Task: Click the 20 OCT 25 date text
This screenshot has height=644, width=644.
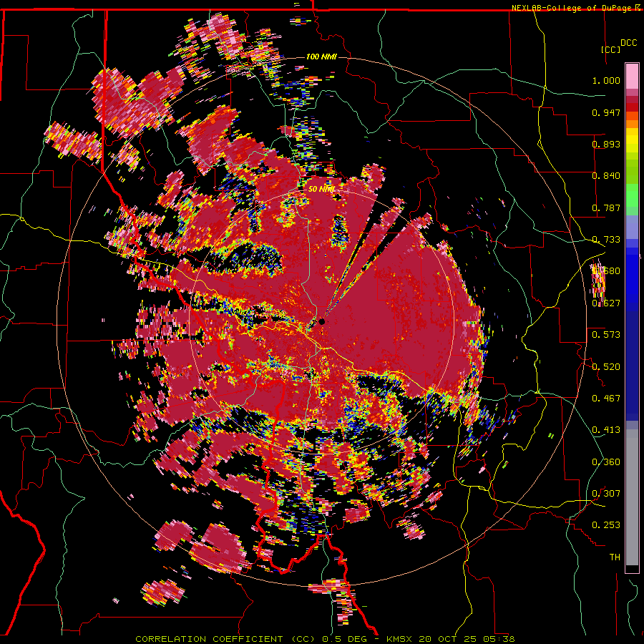Action: click(x=449, y=639)
